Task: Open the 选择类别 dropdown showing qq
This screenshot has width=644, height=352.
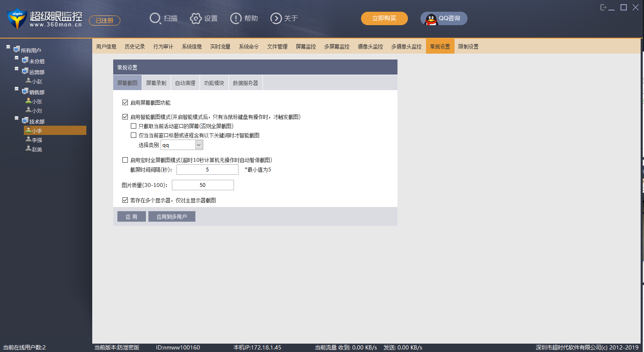Action: point(199,145)
